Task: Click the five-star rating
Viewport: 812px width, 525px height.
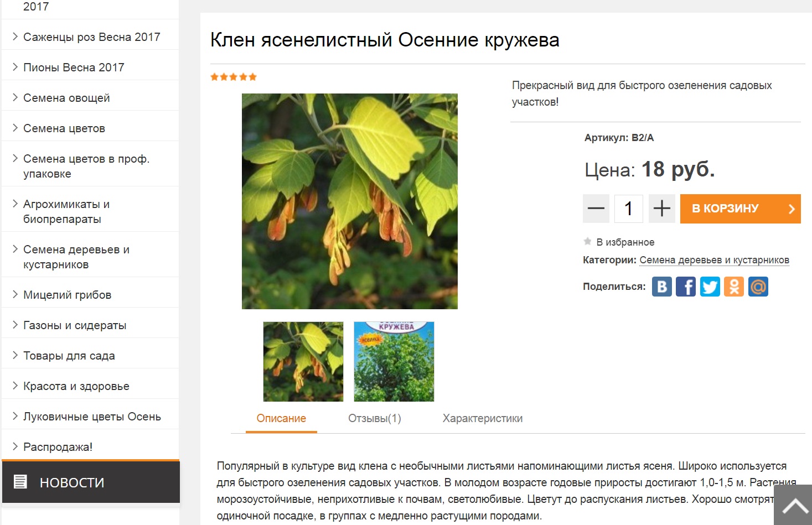Action: pos(234,77)
